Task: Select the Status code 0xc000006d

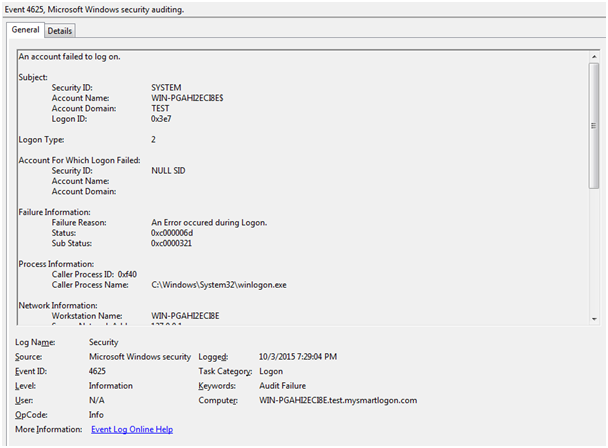Action: click(x=172, y=233)
